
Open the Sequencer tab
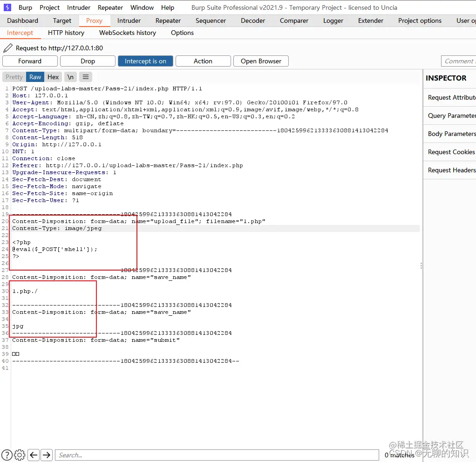click(211, 20)
